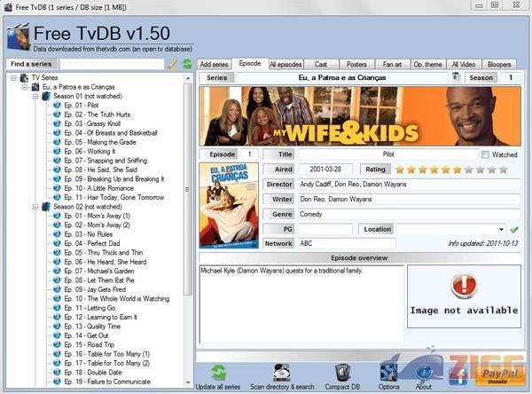The height and width of the screenshot is (394, 532).
Task: Click the globe icon for Double Date
Action: coord(57,372)
